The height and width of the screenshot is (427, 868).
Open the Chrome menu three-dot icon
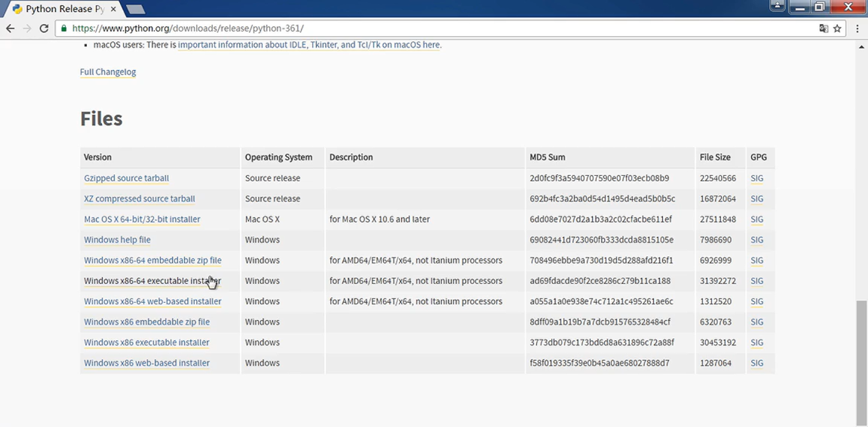point(858,28)
